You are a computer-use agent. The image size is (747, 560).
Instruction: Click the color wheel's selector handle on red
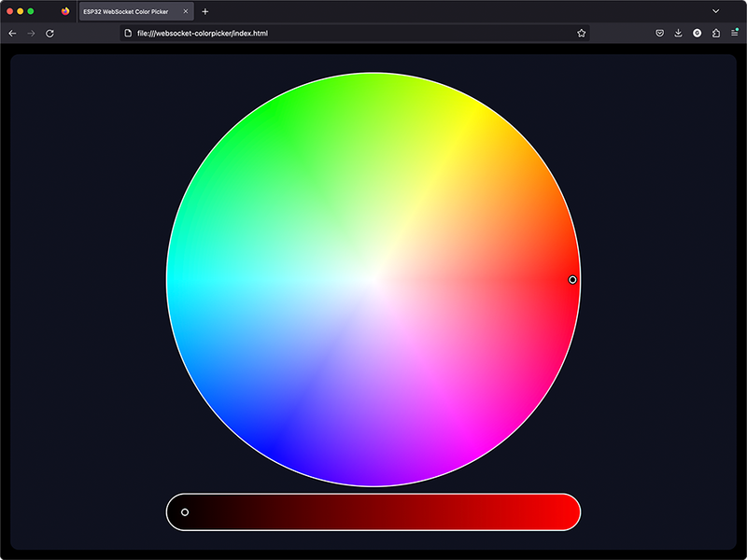click(x=572, y=280)
